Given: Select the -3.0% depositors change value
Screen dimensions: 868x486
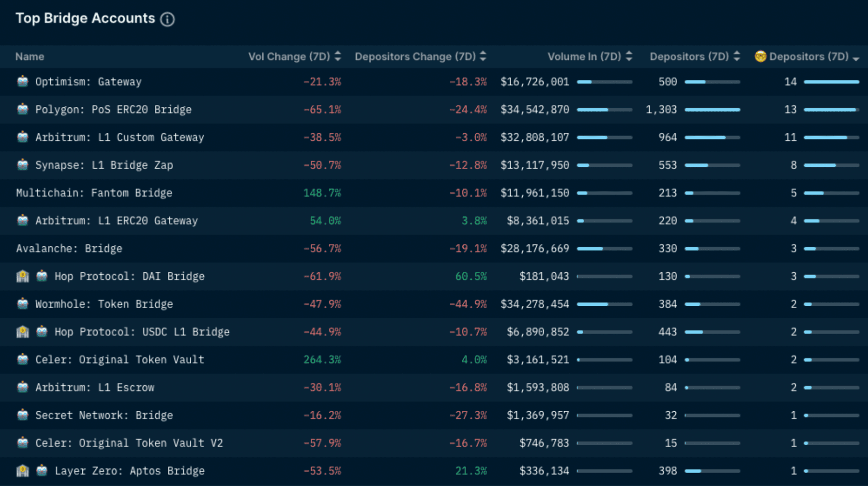Looking at the screenshot, I should click(471, 138).
